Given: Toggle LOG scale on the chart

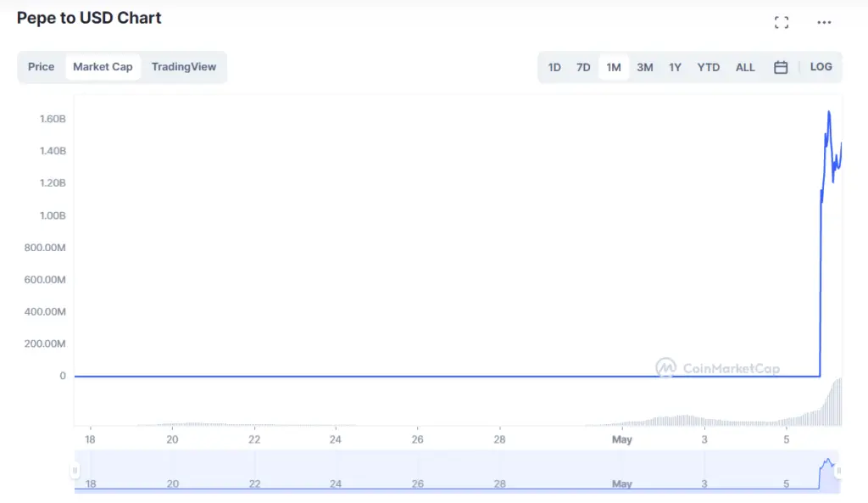Looking at the screenshot, I should pos(821,67).
